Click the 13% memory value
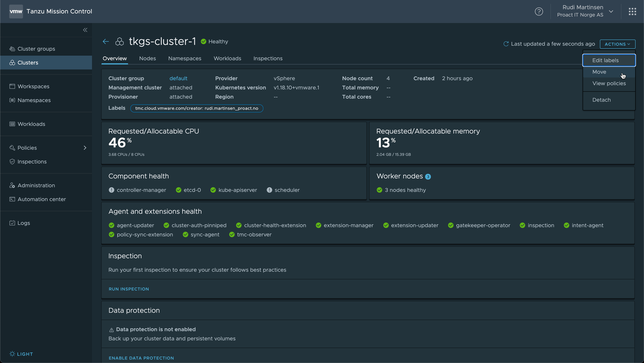Image resolution: width=644 pixels, height=363 pixels. 386,143
